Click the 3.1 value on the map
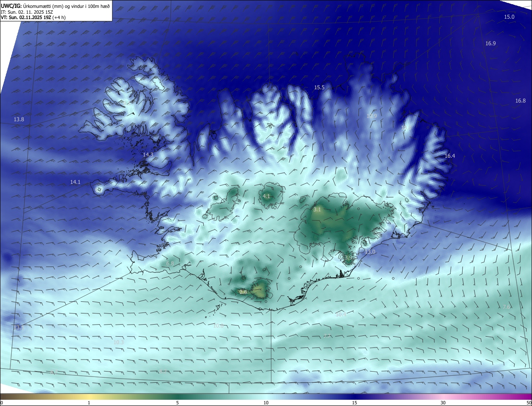Image resolution: width=532 pixels, height=406 pixels. [x=317, y=210]
